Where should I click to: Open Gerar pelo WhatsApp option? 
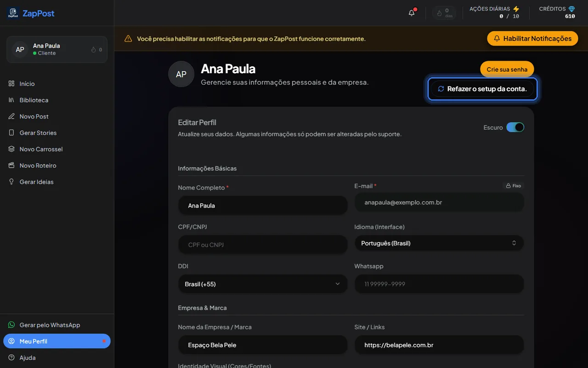pyautogui.click(x=57, y=325)
